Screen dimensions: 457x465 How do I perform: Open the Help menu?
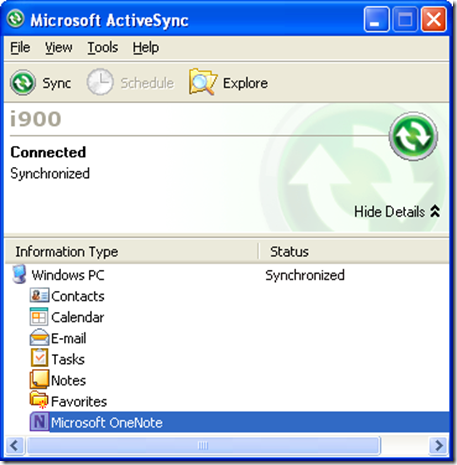pos(146,48)
